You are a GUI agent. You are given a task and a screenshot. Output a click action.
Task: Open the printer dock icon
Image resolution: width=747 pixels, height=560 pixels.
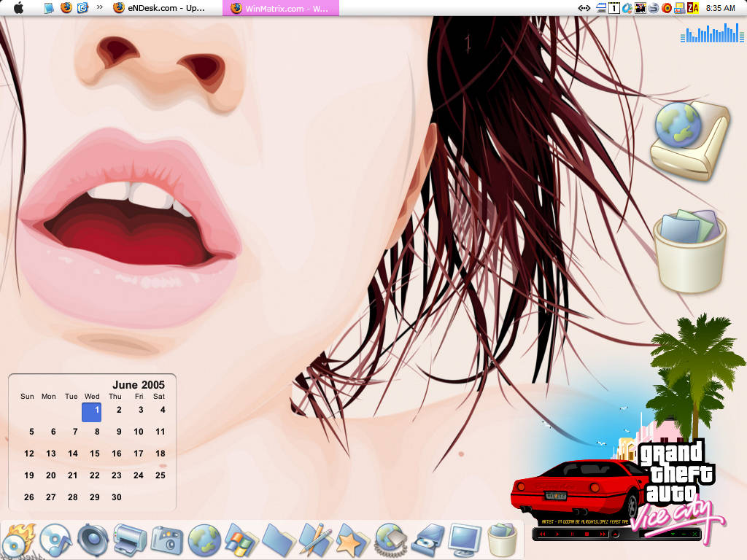click(130, 540)
